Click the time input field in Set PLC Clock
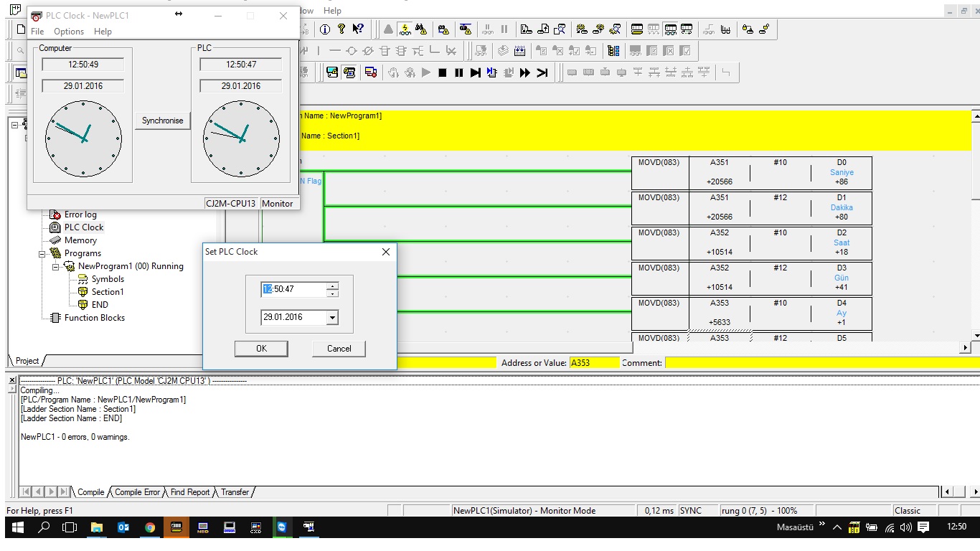The height and width of the screenshot is (551, 980). (294, 289)
